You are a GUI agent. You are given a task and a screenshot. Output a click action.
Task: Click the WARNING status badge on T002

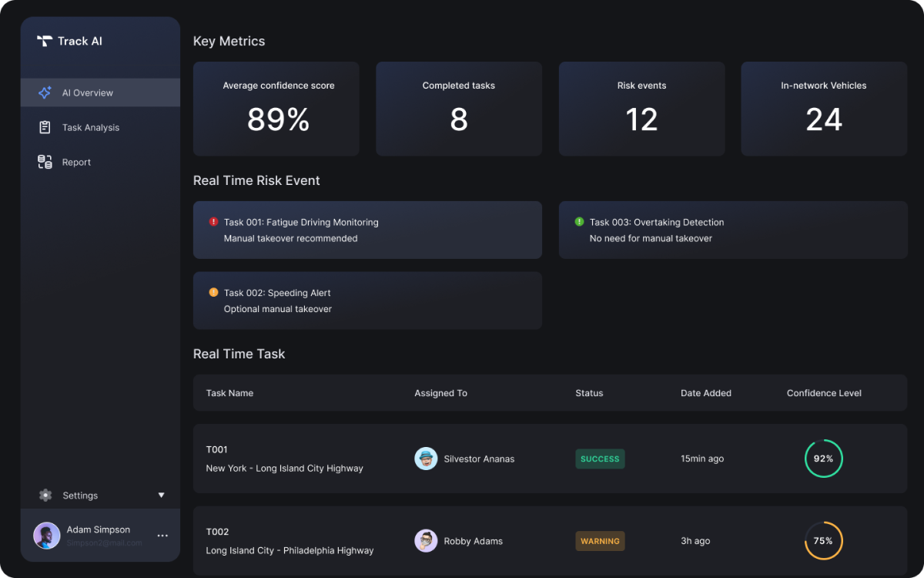click(x=600, y=541)
